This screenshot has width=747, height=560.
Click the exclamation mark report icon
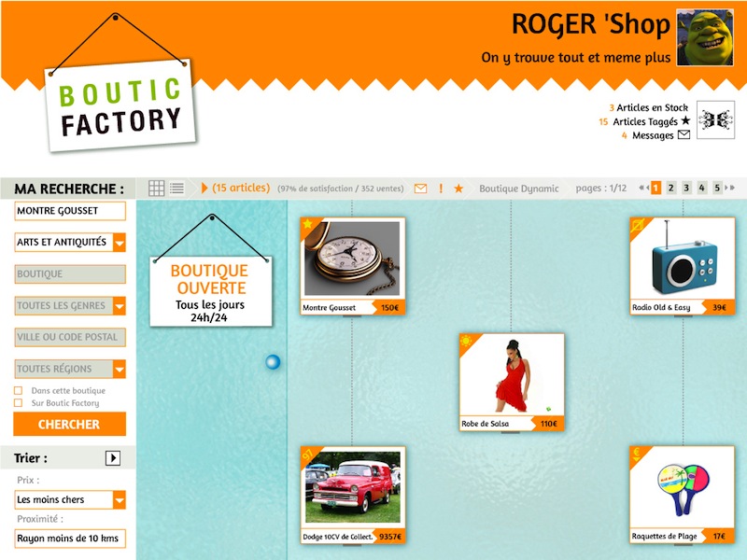440,189
